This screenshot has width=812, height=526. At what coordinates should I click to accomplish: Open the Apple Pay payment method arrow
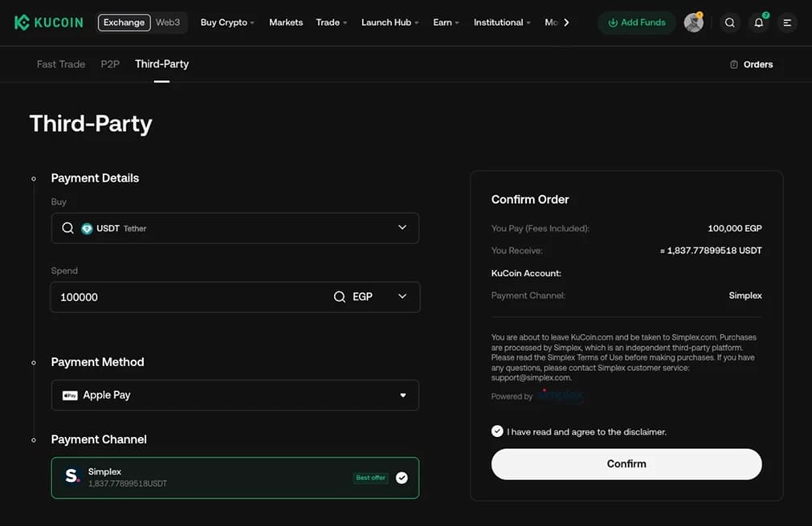(403, 396)
